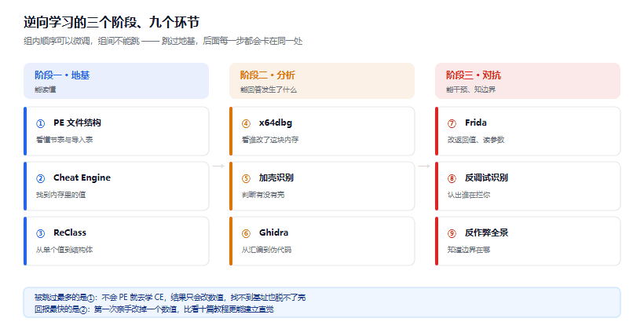Click the subtitle starting with 组内顺序可以微调
644x333 pixels.
[163, 41]
